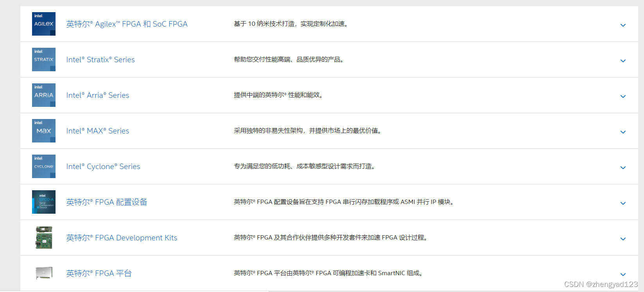Expand the Intel MAX Series chevron

pos(623,132)
